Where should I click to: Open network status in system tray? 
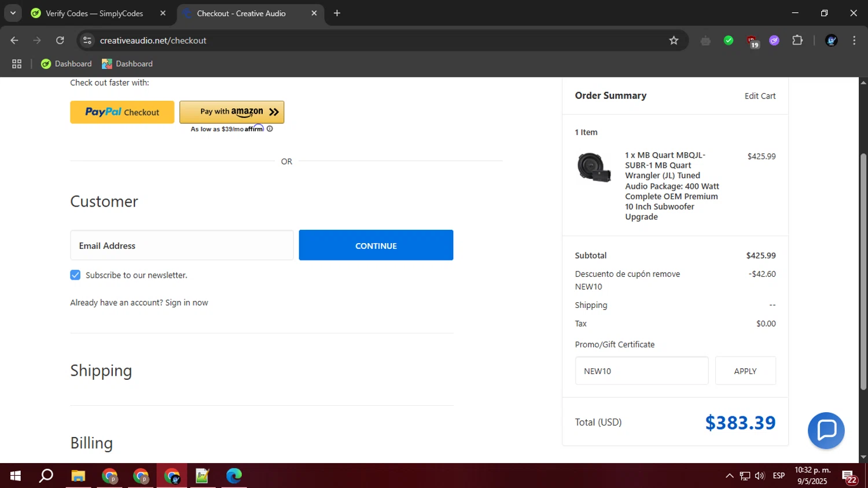[x=745, y=476]
